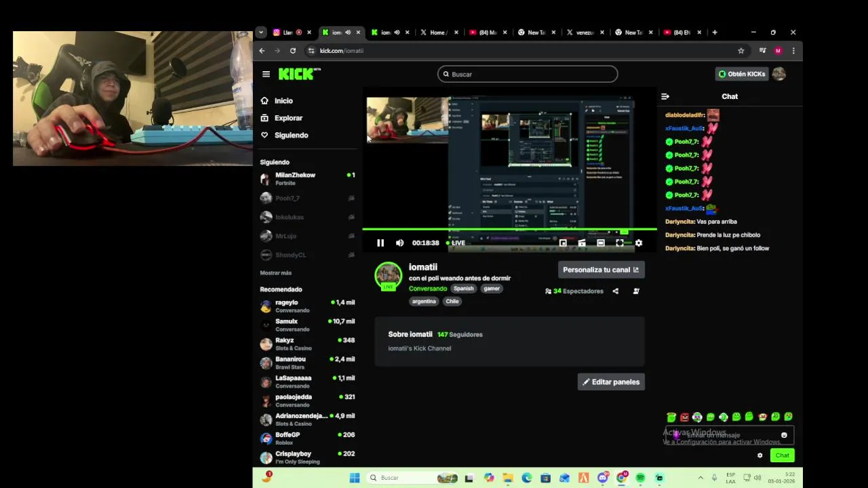Bookmark page with the star icon
Image resolution: width=868 pixels, height=488 pixels.
click(741, 51)
